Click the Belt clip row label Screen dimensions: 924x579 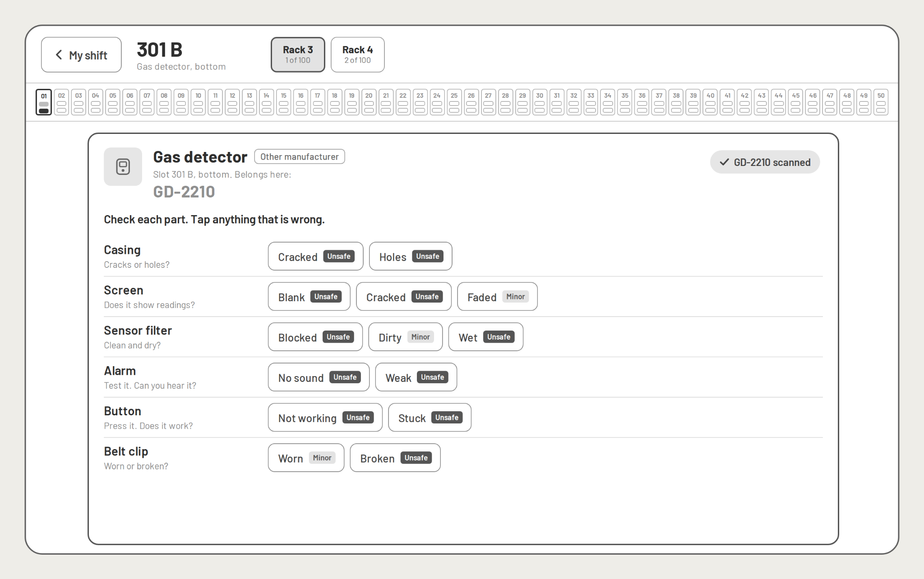pyautogui.click(x=126, y=451)
